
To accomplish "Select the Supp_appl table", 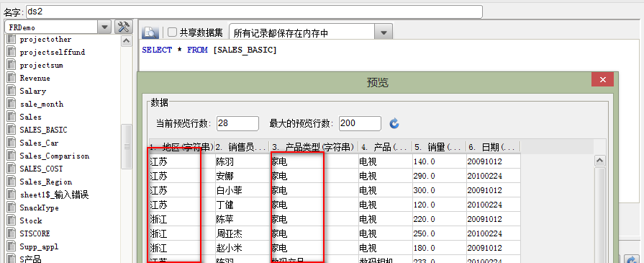I will pos(39,246).
